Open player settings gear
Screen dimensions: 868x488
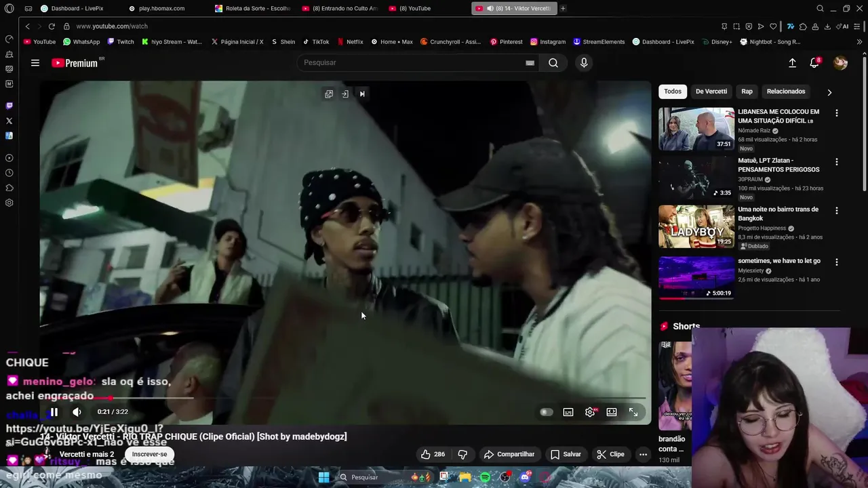(590, 412)
